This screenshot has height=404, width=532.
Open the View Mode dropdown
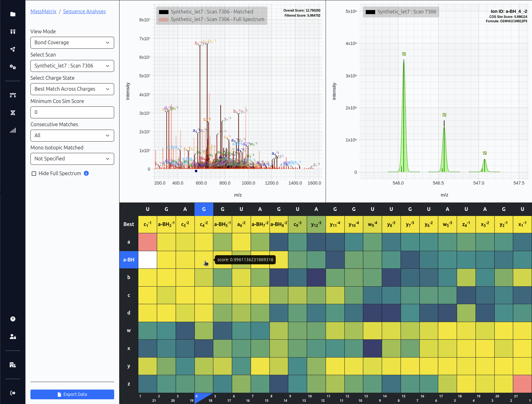[72, 43]
